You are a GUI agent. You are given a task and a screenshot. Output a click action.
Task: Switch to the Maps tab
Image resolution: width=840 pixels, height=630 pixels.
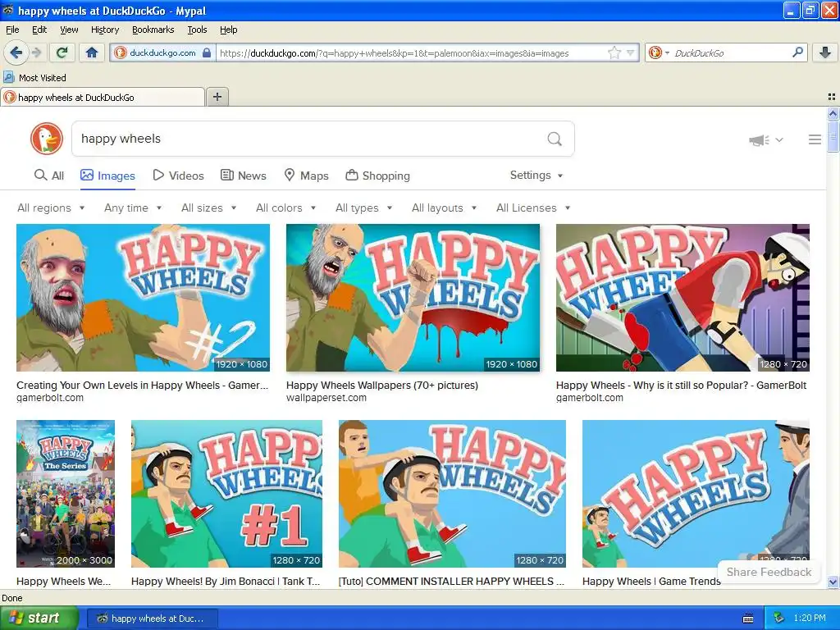306,176
